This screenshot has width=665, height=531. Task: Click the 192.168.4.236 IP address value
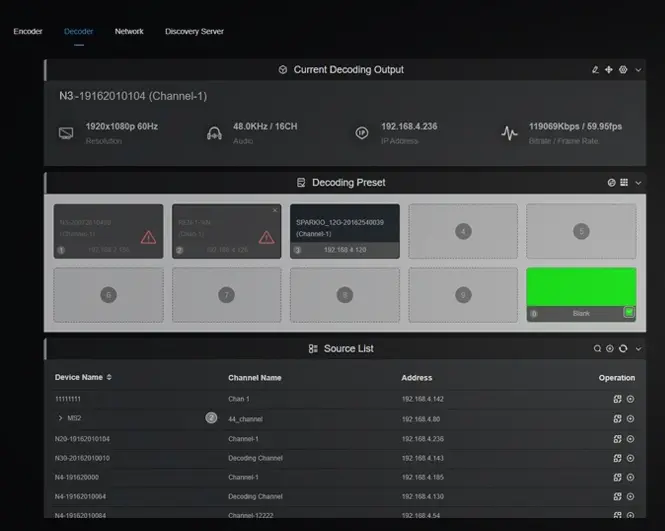(409, 126)
